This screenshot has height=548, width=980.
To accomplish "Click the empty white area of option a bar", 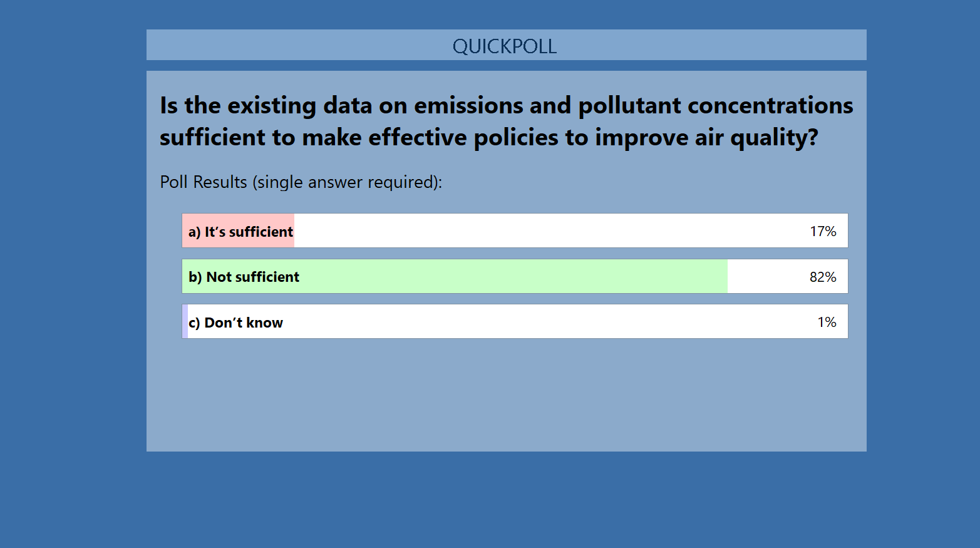I will [551, 230].
